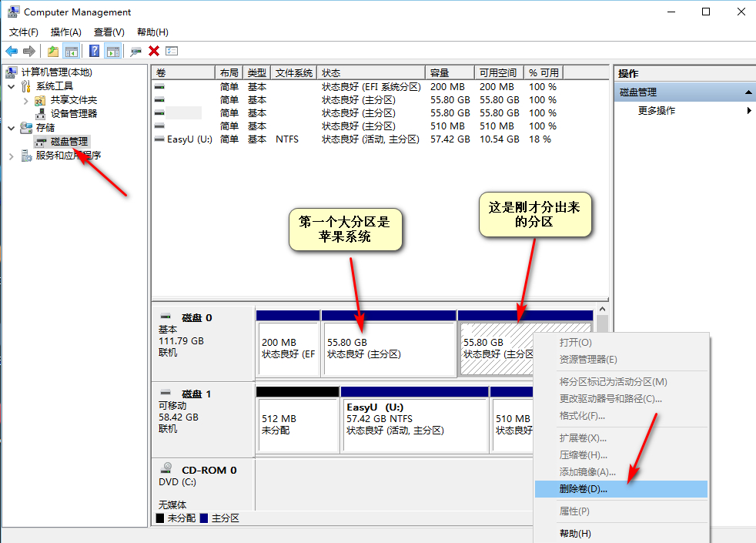Collapse the 磁盘管理 action pane header
The height and width of the screenshot is (543, 756).
[x=746, y=91]
